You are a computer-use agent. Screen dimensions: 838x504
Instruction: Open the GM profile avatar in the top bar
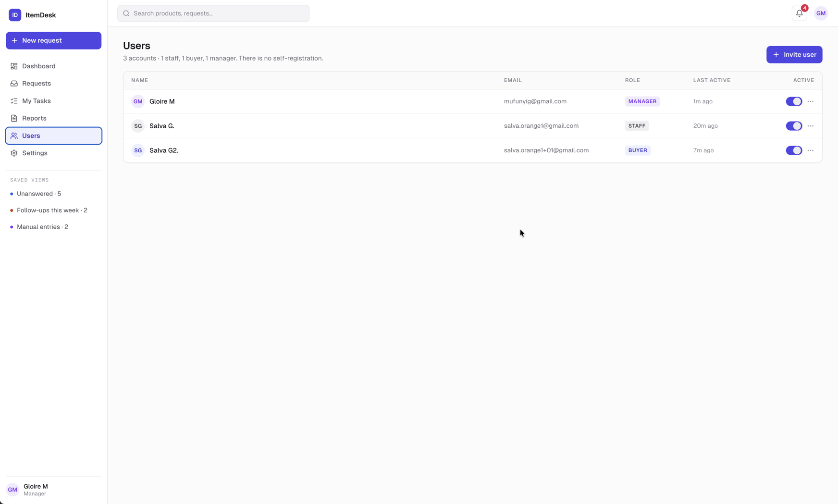coord(821,13)
